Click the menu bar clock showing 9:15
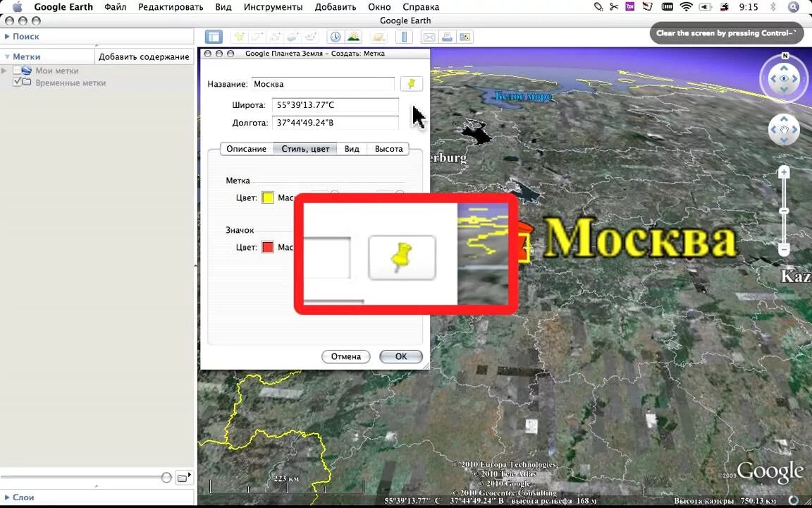 tap(749, 7)
